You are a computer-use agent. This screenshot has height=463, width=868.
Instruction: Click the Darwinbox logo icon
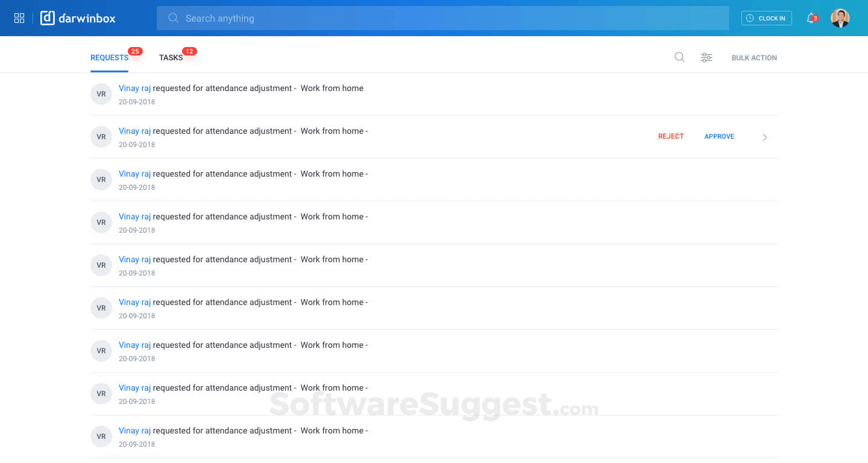tap(47, 17)
